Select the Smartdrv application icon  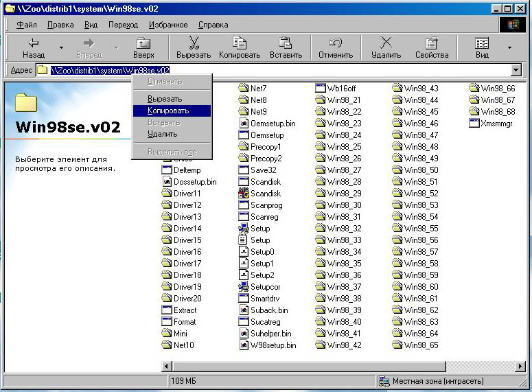point(243,299)
